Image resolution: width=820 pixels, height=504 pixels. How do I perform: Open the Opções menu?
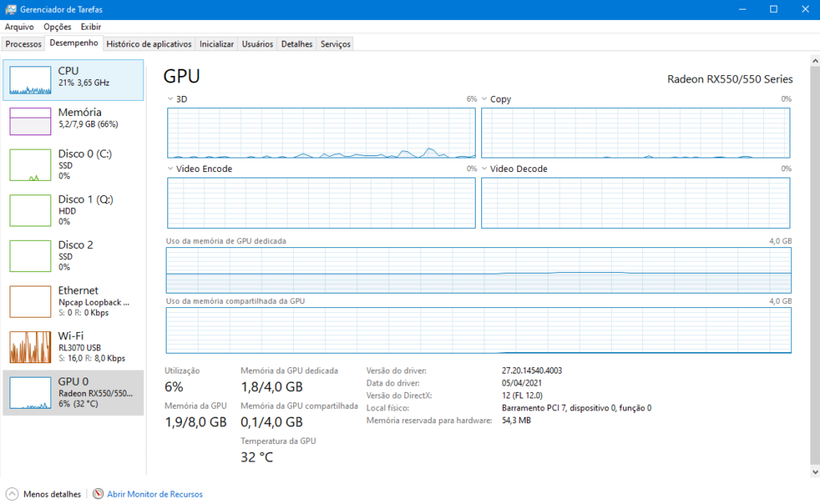tap(57, 26)
